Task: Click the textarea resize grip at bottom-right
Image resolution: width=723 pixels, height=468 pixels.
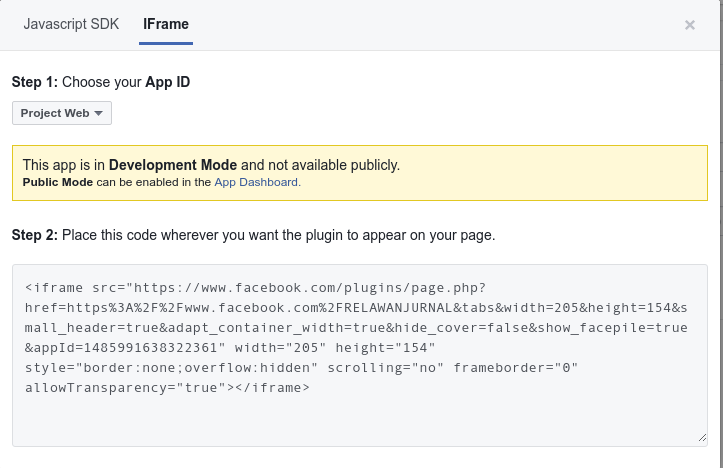Action: pyautogui.click(x=702, y=438)
